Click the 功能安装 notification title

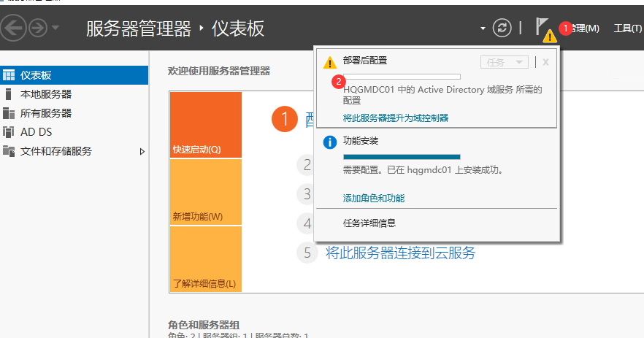361,141
